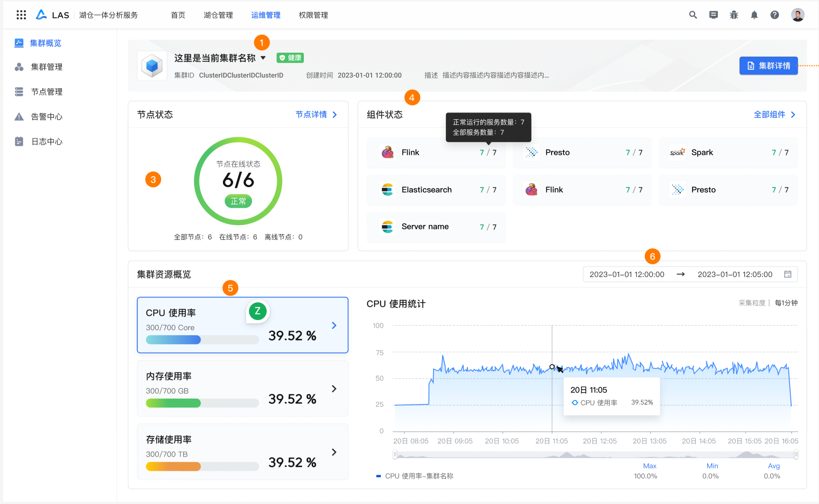Image resolution: width=819 pixels, height=504 pixels.
Task: Expand the 存储使用率 chevron arrow
Action: [334, 452]
